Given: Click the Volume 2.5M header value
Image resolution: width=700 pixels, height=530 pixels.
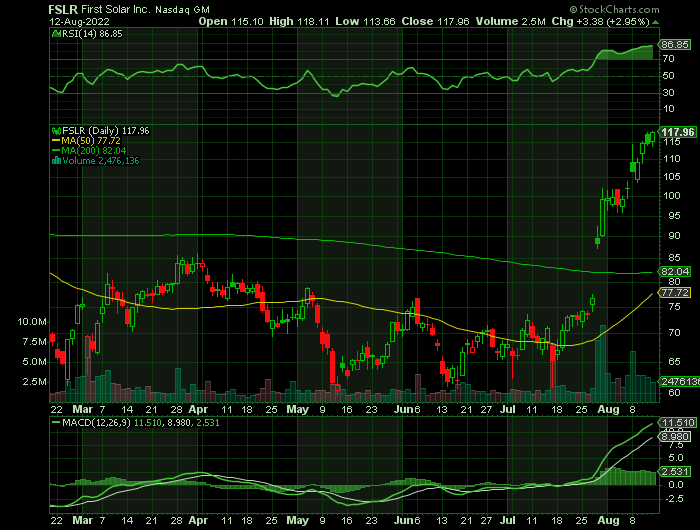Looking at the screenshot, I should point(510,21).
